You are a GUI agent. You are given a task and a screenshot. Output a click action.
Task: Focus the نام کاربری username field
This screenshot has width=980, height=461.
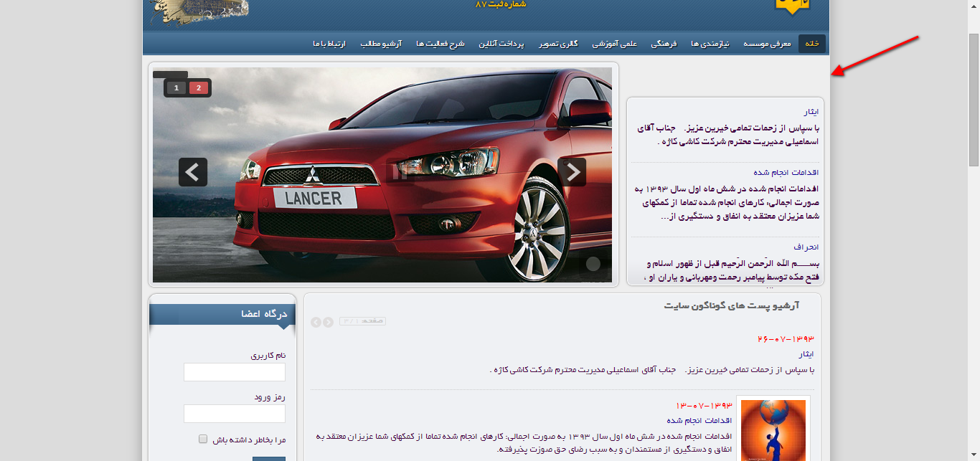coord(235,372)
